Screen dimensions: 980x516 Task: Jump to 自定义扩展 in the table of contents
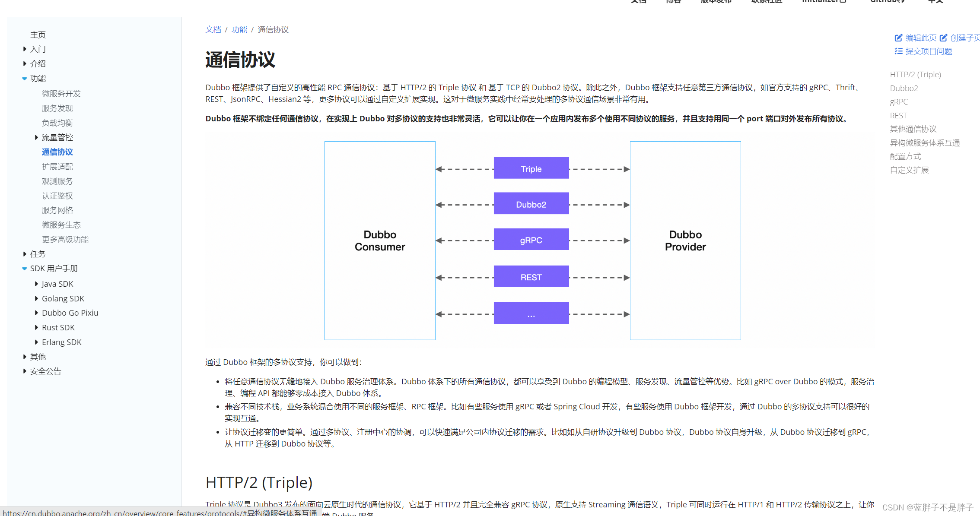click(909, 170)
